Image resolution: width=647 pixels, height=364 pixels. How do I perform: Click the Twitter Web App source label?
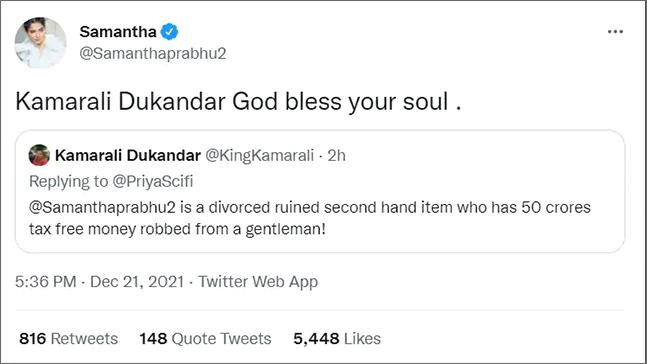(258, 282)
